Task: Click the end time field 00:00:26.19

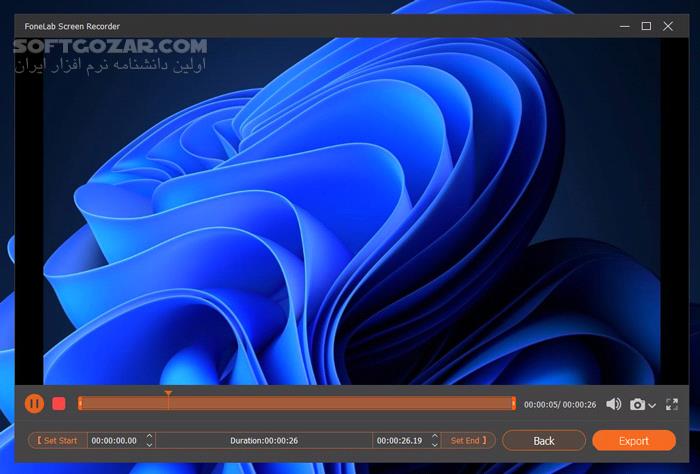Action: pyautogui.click(x=399, y=440)
